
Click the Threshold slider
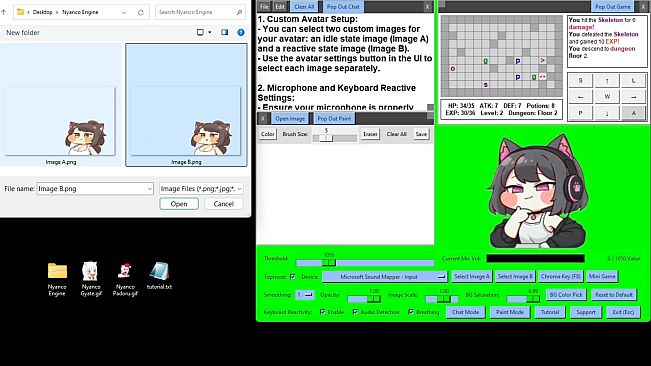(365, 262)
